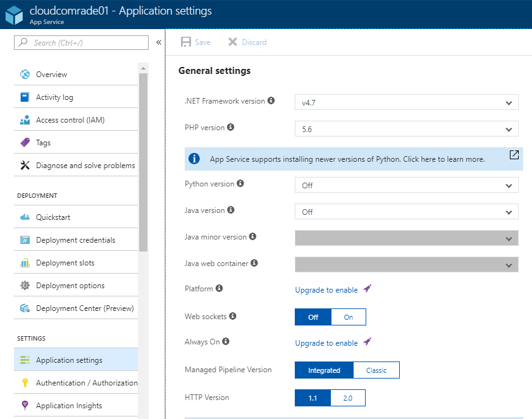This screenshot has width=532, height=419.
Task: Open Deployment Center (Preview)
Action: (x=76, y=308)
